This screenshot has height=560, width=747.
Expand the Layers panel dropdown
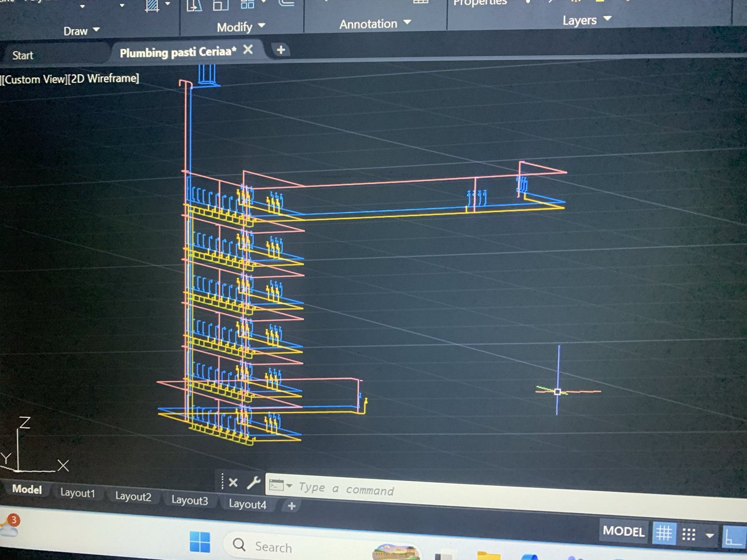tap(586, 20)
